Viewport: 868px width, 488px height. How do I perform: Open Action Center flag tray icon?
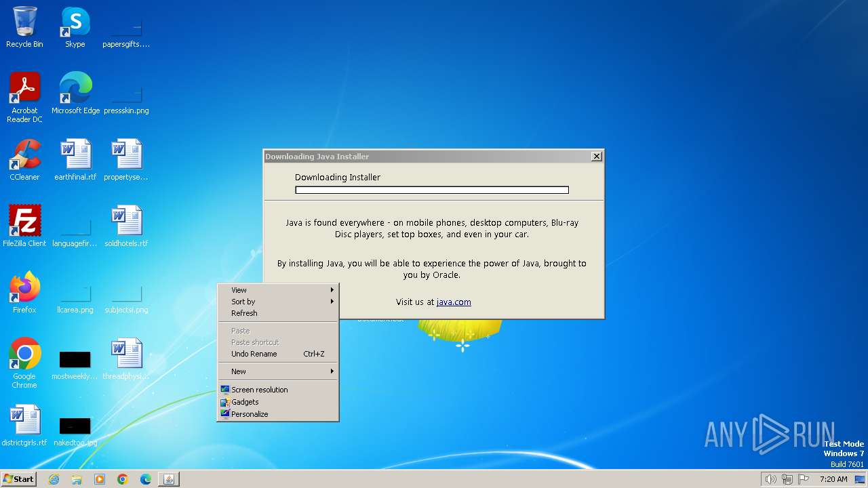[x=804, y=479]
